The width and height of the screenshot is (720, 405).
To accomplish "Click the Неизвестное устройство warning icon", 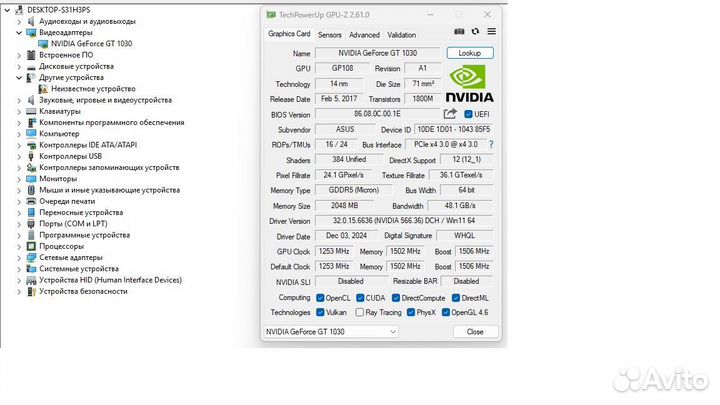I will [43, 89].
